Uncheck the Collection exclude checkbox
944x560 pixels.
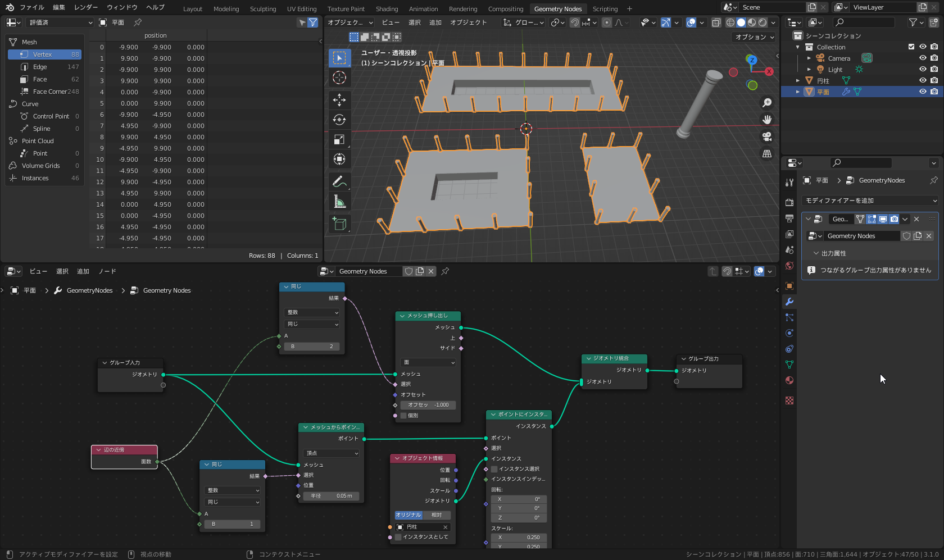click(911, 47)
